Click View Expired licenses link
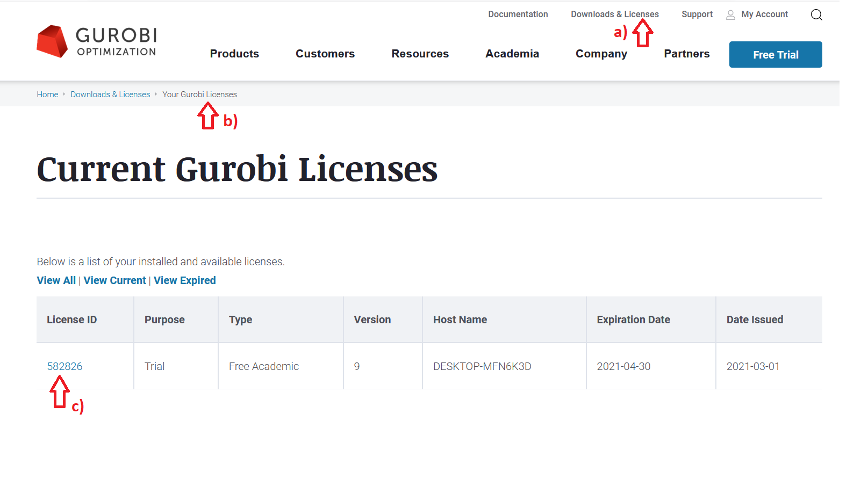The image size is (868, 479). (x=185, y=280)
